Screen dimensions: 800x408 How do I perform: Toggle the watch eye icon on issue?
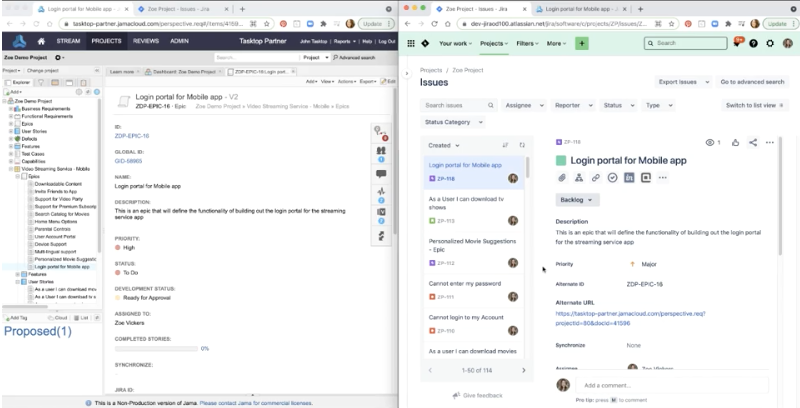pos(711,143)
